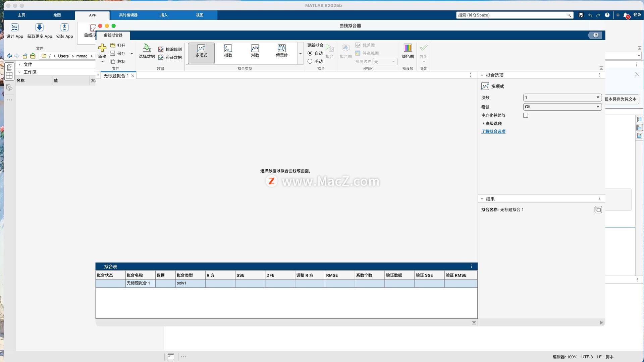Click the New fit (新建) plus icon
Screen dimensions: 644x362
(x=102, y=48)
